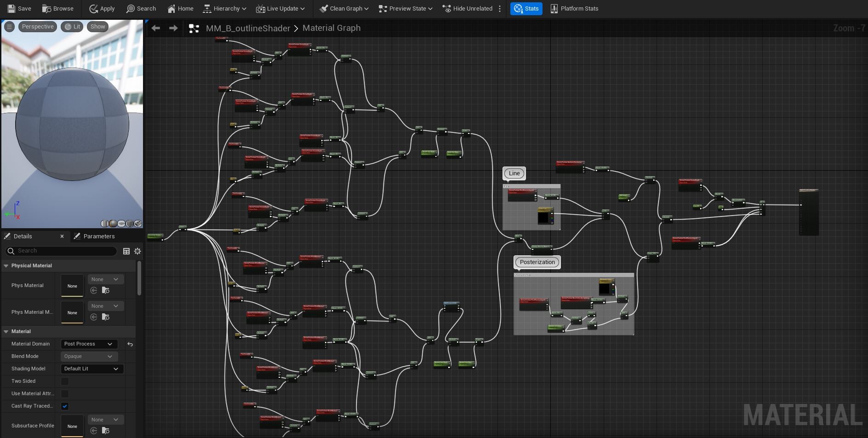Click the Phys Material Mask thumbnail
Screen dimensions: 868x438
(72, 312)
